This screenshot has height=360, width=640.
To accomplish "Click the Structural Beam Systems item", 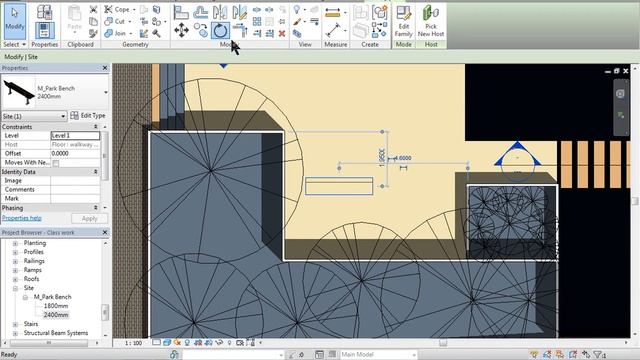I will pos(56,333).
